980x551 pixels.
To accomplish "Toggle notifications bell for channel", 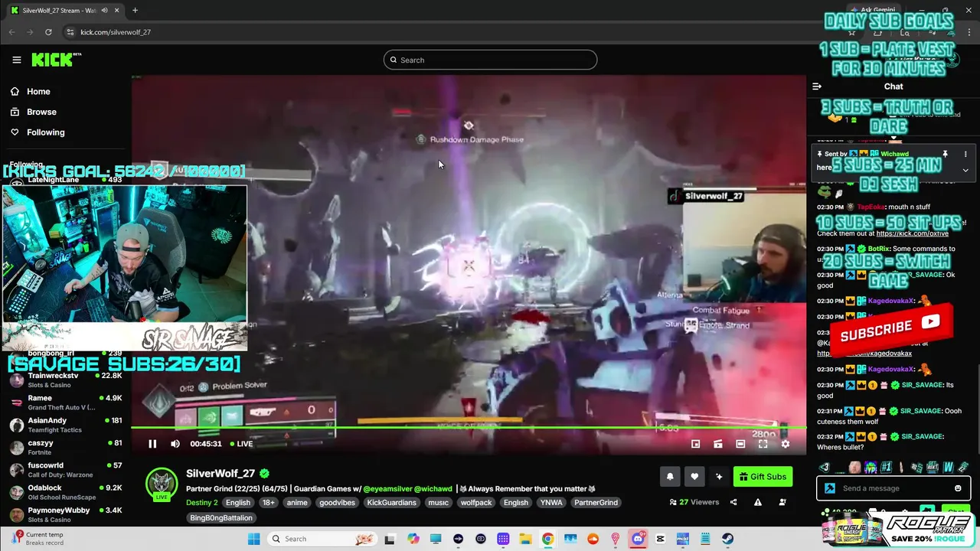I will (x=670, y=477).
